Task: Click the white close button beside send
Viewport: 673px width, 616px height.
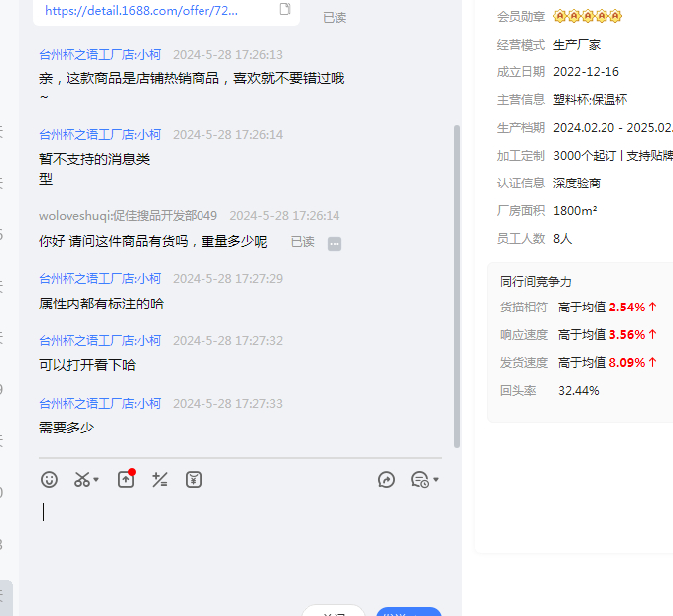Action: click(x=333, y=611)
